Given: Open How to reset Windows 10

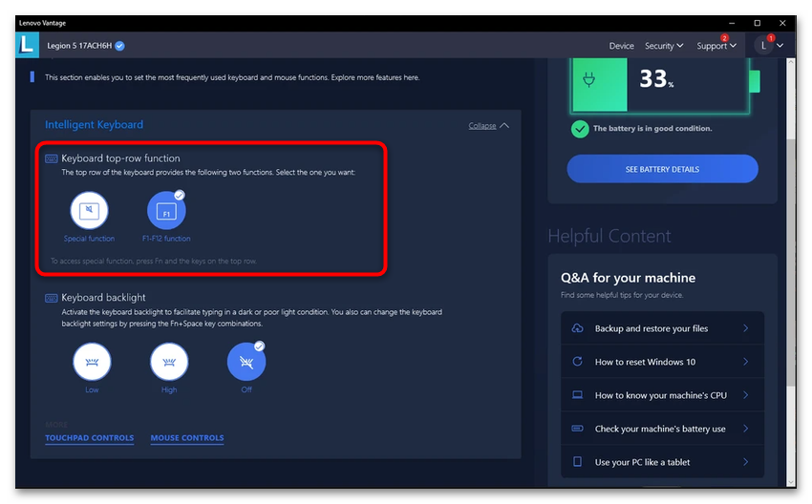Looking at the screenshot, I should 662,362.
